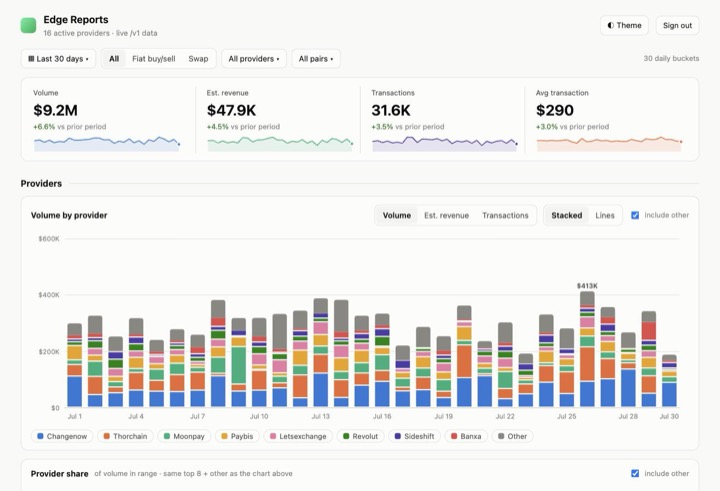The width and height of the screenshot is (720, 491).
Task: Click the green Edge Reports logo icon
Action: pos(28,25)
